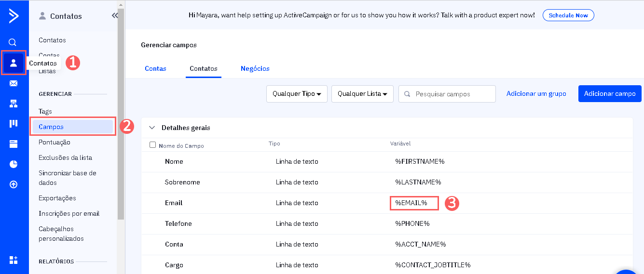Switch to the Negócios tab
This screenshot has width=644, height=274.
click(x=255, y=68)
